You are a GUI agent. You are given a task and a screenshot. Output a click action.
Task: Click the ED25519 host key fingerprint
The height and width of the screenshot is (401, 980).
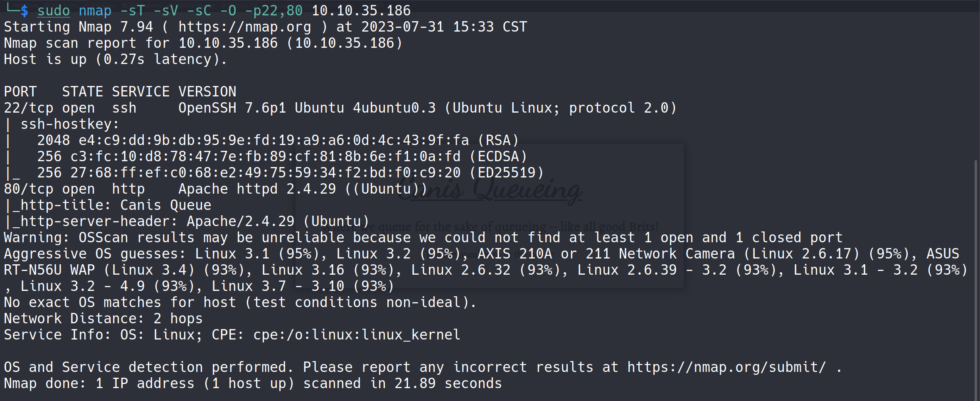[265, 173]
